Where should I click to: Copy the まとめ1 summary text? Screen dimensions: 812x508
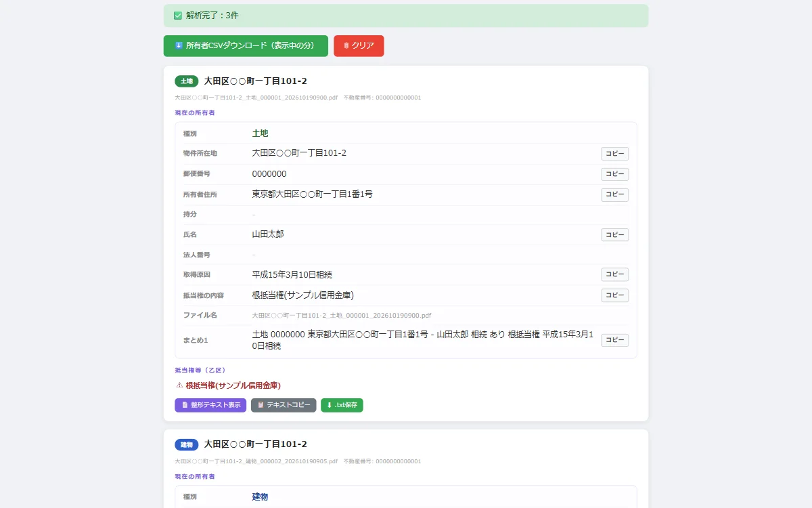click(614, 340)
